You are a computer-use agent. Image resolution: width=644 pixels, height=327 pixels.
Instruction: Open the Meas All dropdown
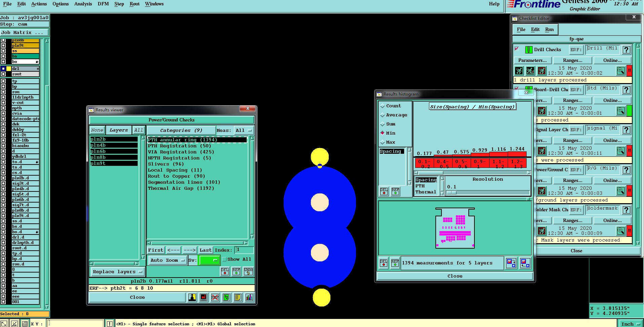pyautogui.click(x=244, y=131)
